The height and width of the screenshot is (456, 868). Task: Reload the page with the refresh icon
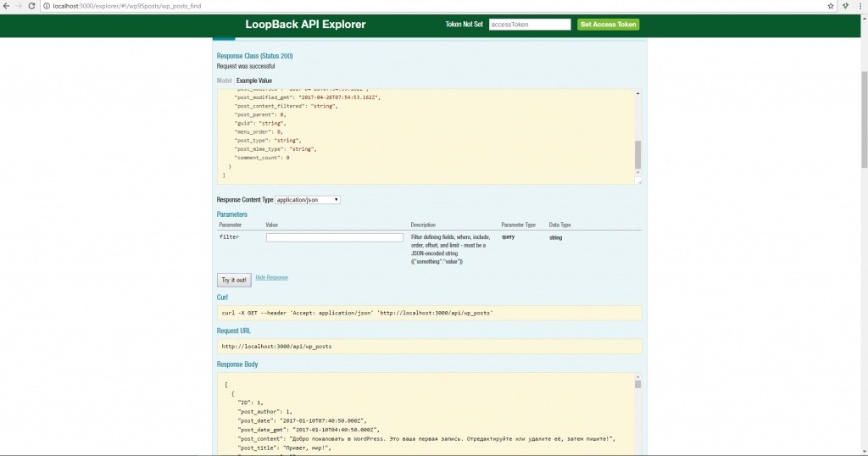31,6
